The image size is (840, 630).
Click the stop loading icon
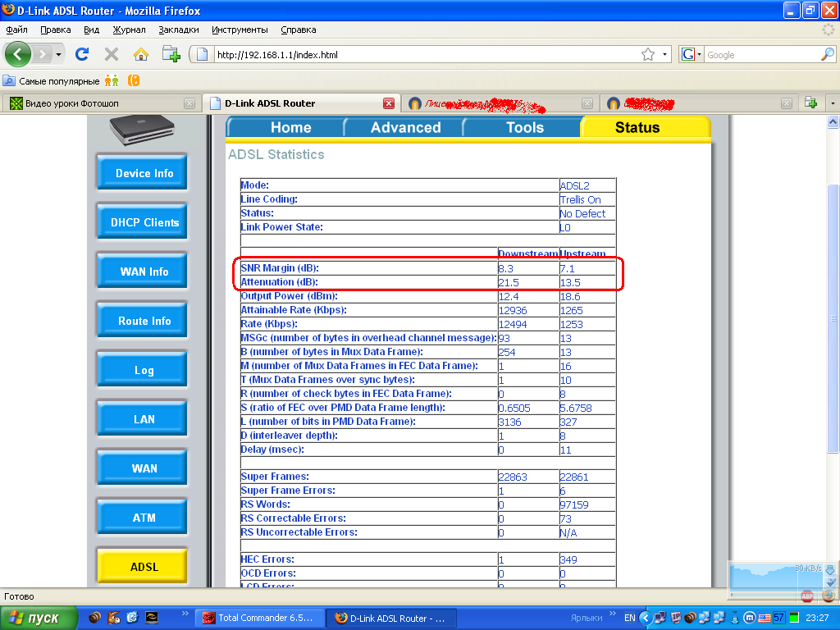pos(112,54)
